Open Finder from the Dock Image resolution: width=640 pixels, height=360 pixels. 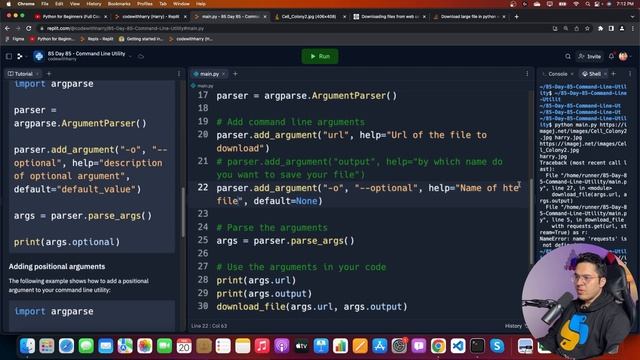(27, 346)
